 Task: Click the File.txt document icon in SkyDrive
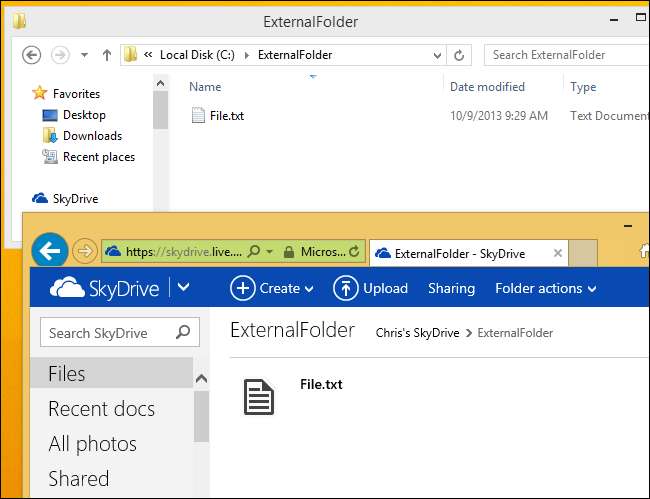[x=259, y=396]
